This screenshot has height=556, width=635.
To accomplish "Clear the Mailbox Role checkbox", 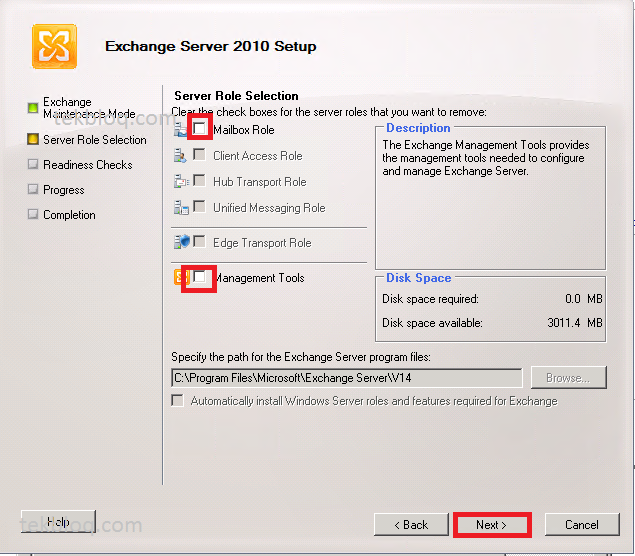I will [199, 128].
